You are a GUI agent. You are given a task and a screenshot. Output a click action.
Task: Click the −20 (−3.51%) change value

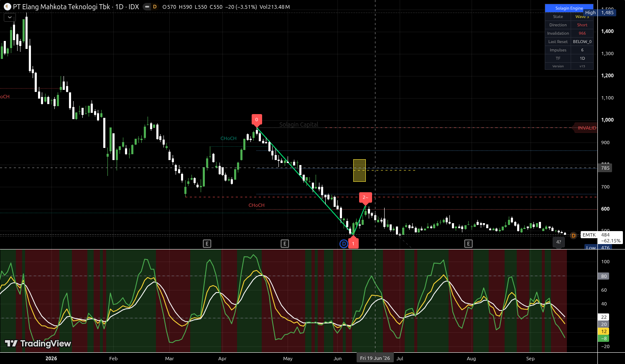[241, 7]
